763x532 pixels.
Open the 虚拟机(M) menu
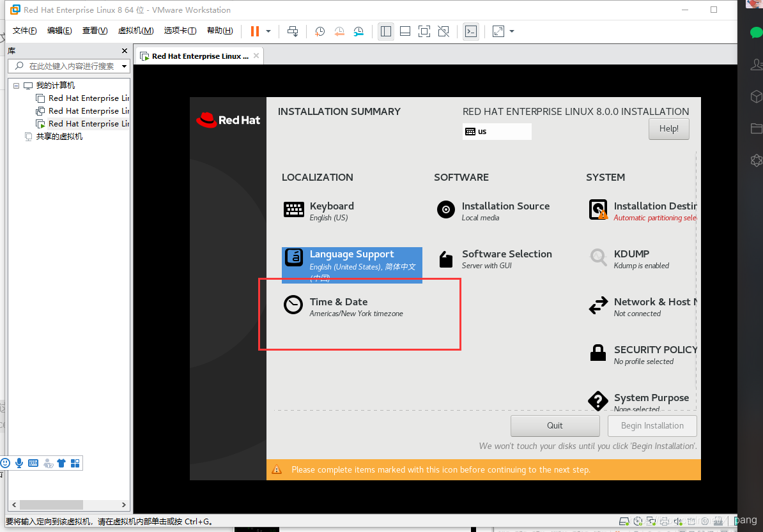[x=135, y=31]
